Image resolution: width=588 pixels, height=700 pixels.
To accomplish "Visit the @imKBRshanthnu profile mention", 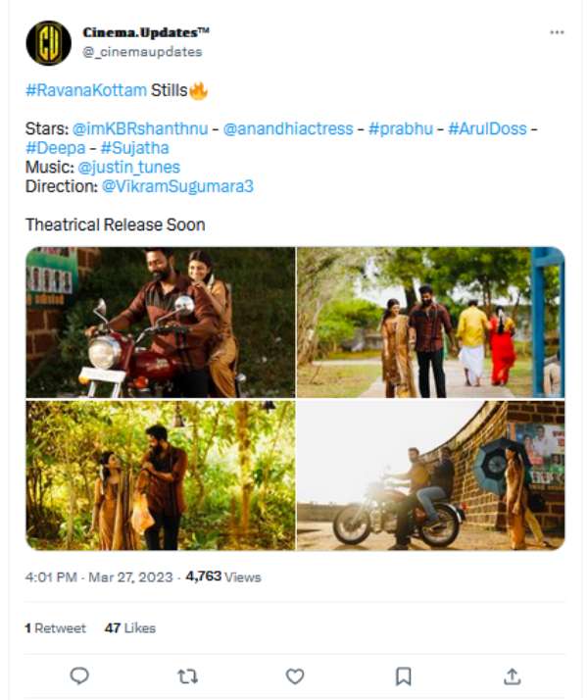I will pyautogui.click(x=143, y=128).
